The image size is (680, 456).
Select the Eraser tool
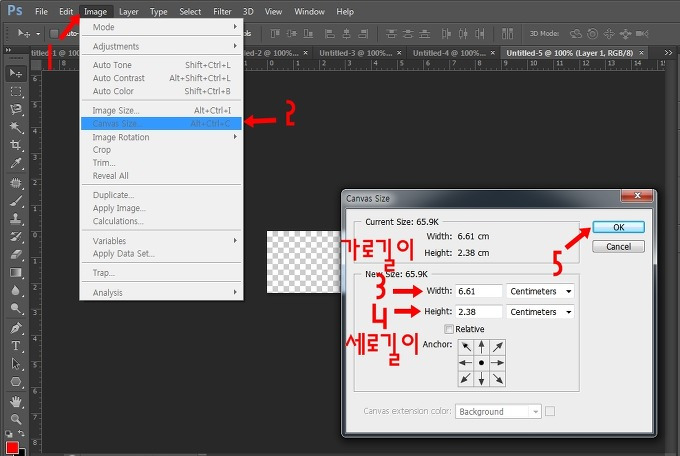pos(16,254)
